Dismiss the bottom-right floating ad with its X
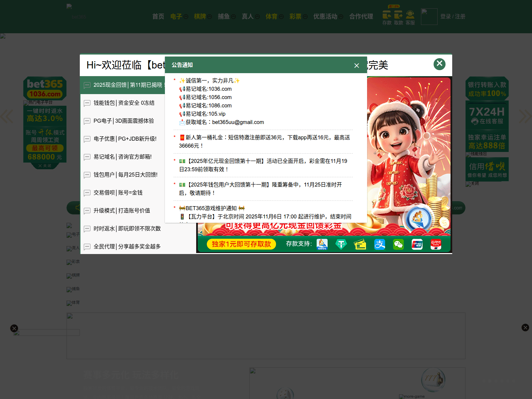 click(525, 328)
